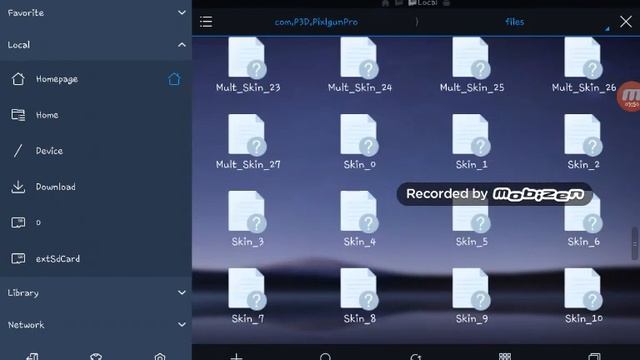Open the Mult_Skin_27 file
Image resolution: width=640 pixels, height=360 pixels.
(247, 142)
